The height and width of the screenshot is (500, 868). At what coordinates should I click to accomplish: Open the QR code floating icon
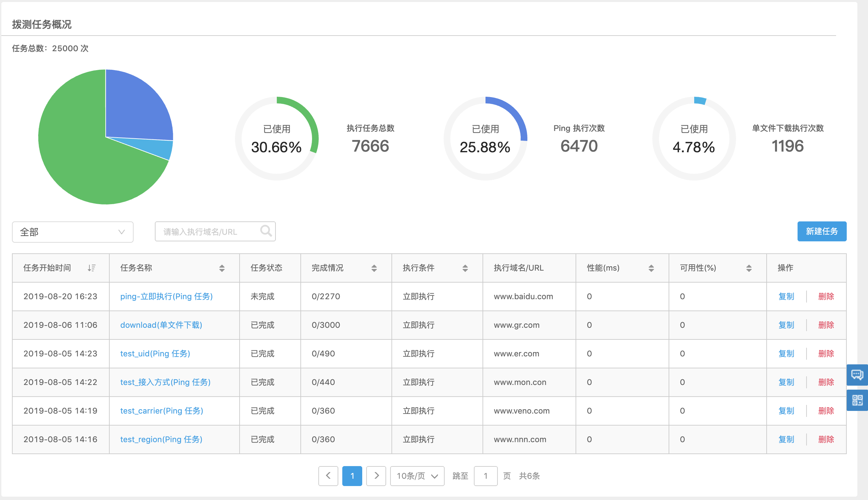(857, 400)
